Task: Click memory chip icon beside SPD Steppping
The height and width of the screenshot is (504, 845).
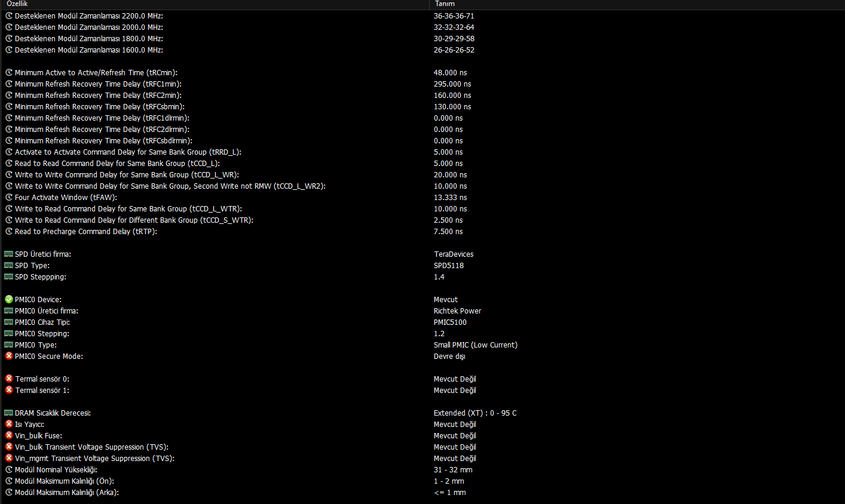Action: (8, 277)
